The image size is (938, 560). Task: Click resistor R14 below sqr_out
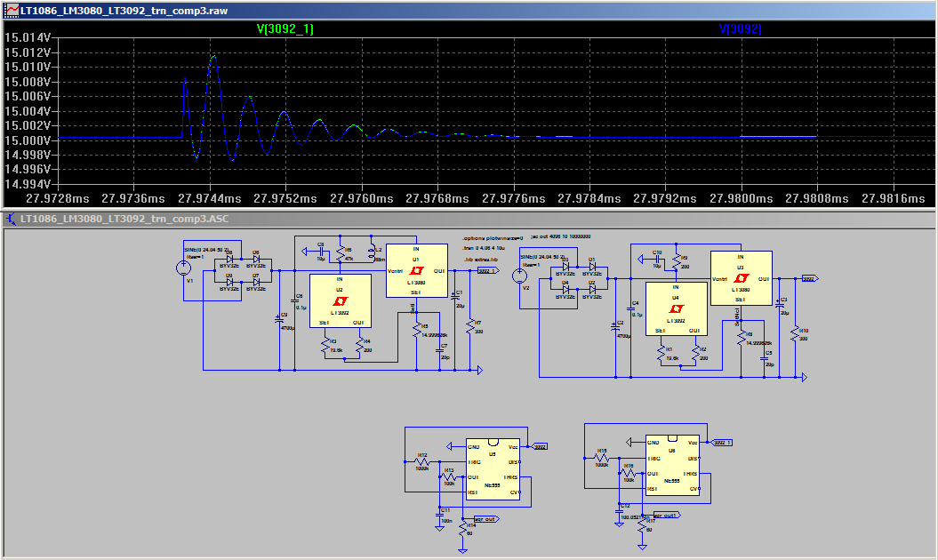click(462, 530)
